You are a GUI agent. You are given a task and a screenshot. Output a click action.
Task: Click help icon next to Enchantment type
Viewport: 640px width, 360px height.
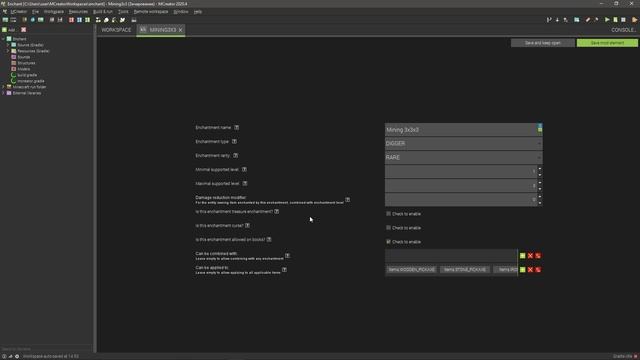tap(234, 142)
